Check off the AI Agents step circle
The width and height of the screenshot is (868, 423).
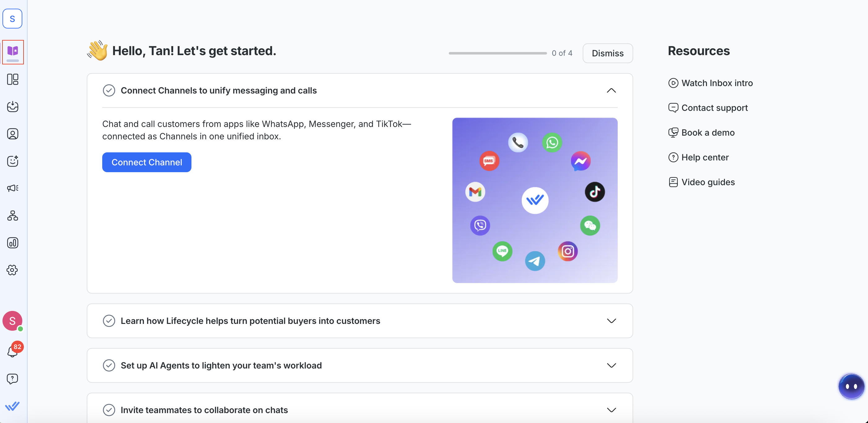coord(109,365)
